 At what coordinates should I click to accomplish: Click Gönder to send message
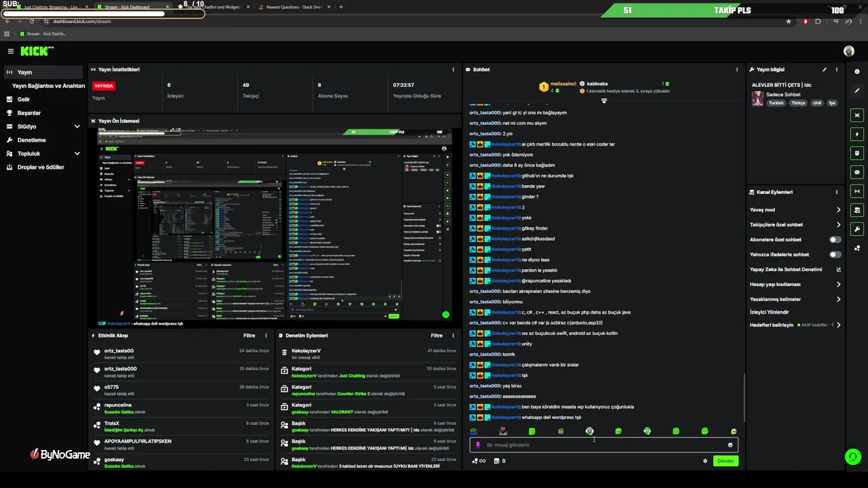coord(726,461)
